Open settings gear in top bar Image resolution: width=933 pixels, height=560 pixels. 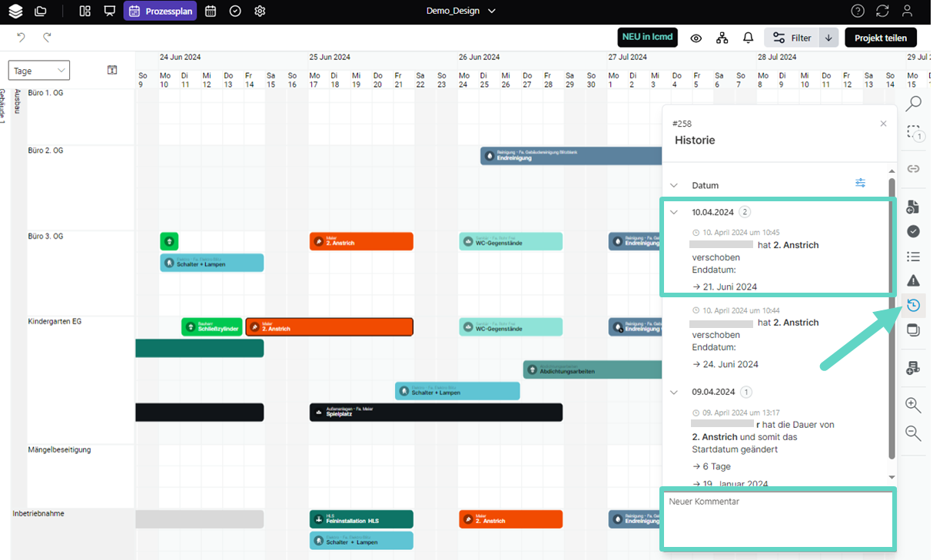coord(260,11)
